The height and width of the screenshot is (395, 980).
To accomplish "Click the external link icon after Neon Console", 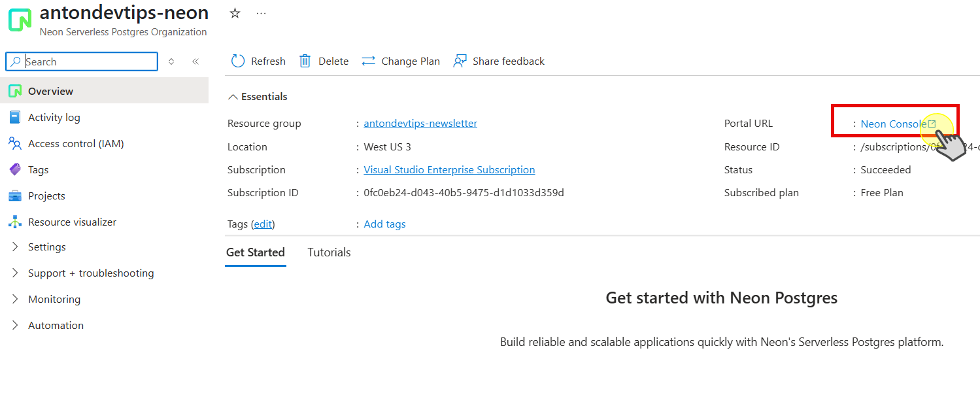I will [932, 124].
